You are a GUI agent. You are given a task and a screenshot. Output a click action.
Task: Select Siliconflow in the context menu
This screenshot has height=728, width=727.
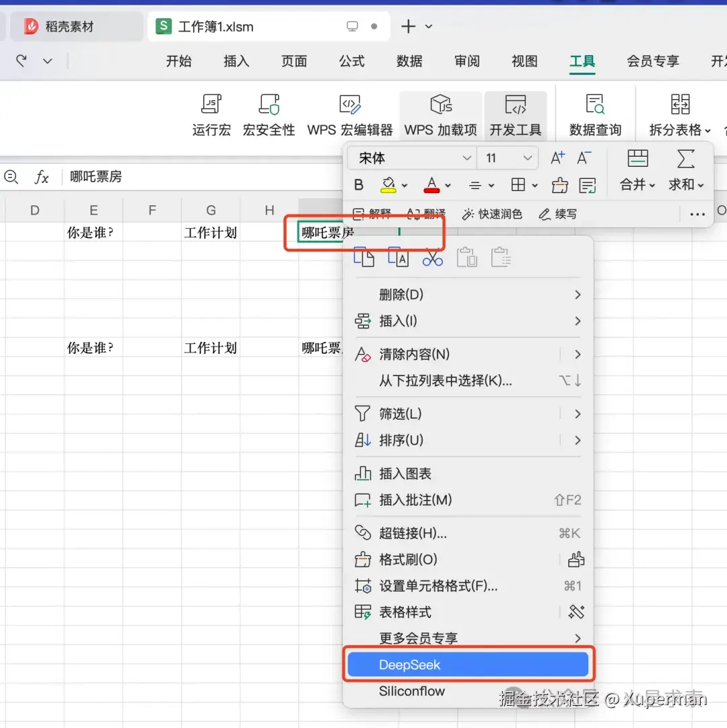tap(468, 691)
